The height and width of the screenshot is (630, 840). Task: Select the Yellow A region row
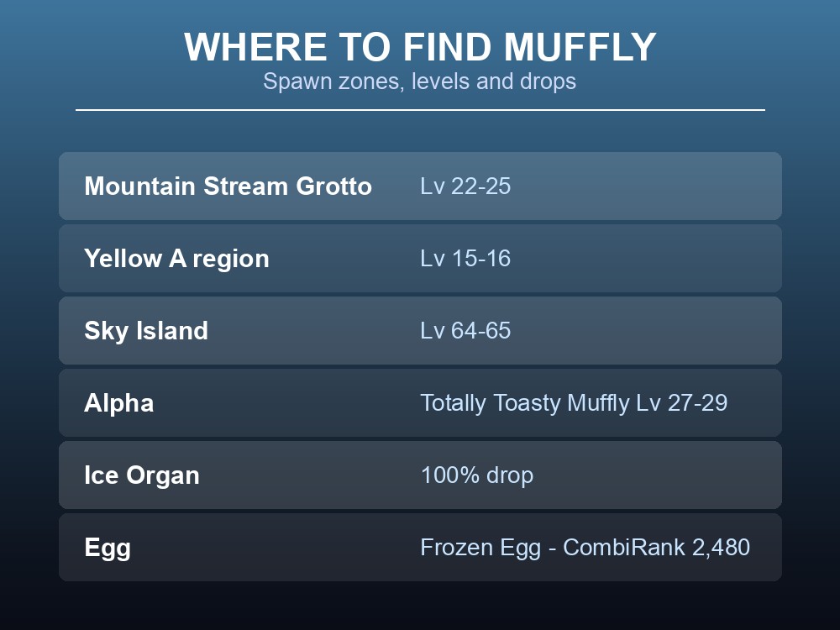click(420, 258)
